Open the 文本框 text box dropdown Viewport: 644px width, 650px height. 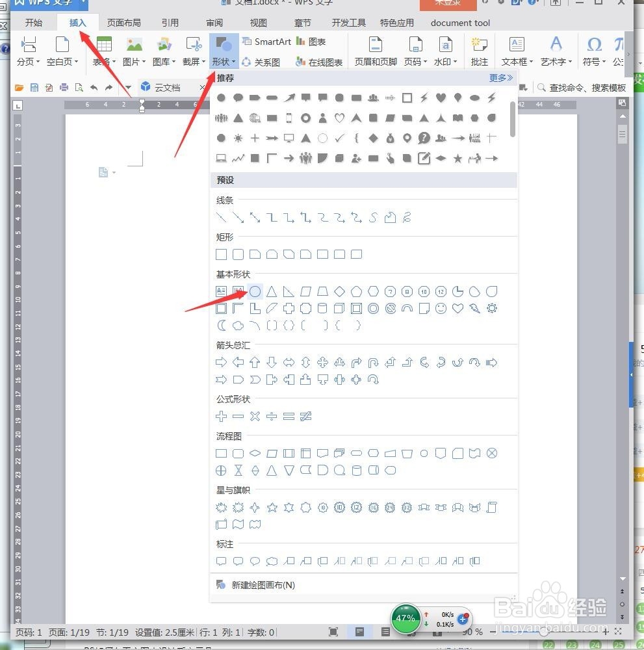coord(517,62)
